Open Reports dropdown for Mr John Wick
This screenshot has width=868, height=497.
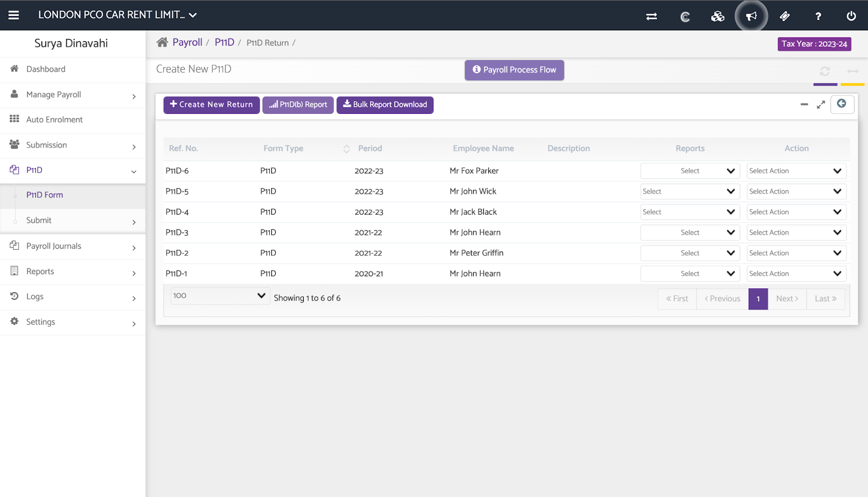point(690,191)
